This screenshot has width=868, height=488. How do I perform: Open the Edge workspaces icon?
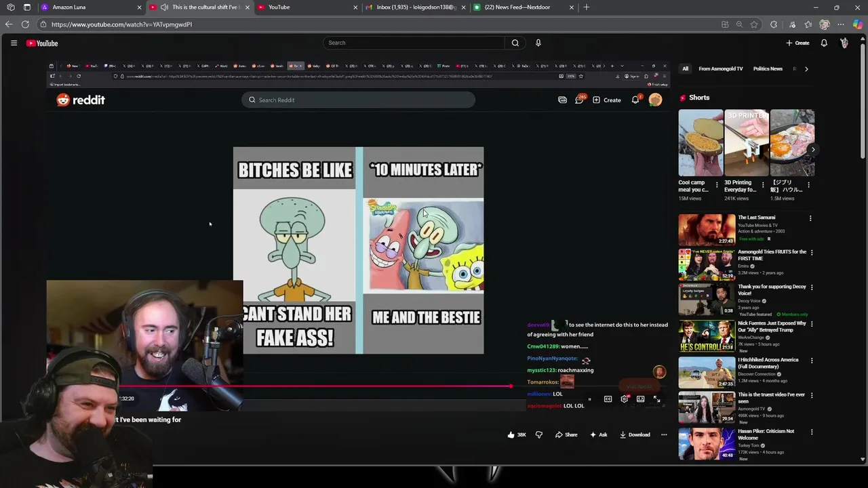(x=10, y=7)
